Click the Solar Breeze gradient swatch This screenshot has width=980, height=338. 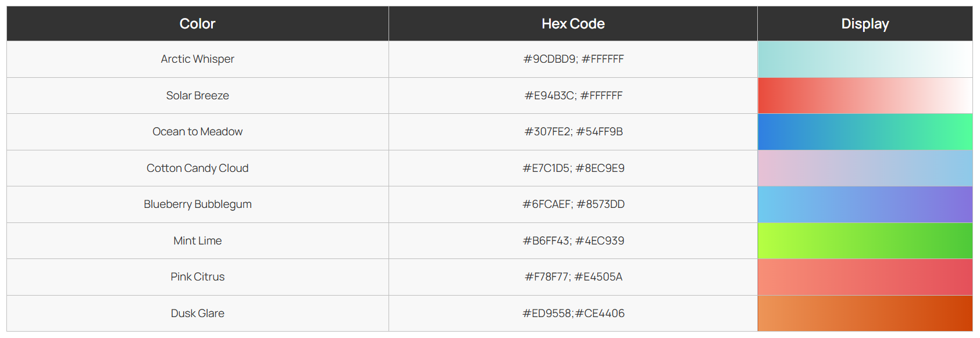(865, 95)
